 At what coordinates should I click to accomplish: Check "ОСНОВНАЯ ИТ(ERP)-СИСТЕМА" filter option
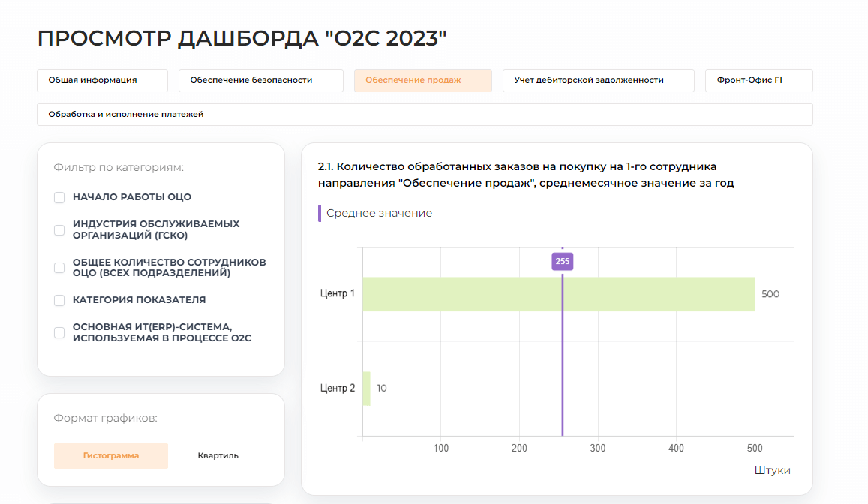59,333
